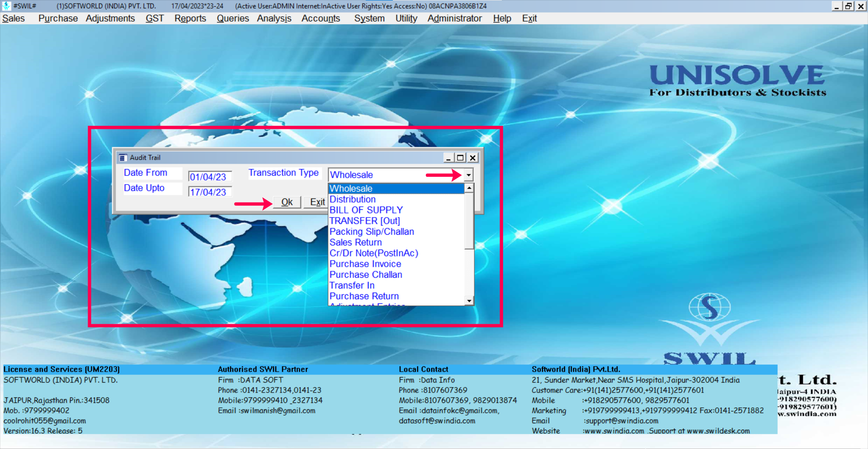The image size is (868, 449).
Task: Open the Help menu
Action: coord(502,19)
